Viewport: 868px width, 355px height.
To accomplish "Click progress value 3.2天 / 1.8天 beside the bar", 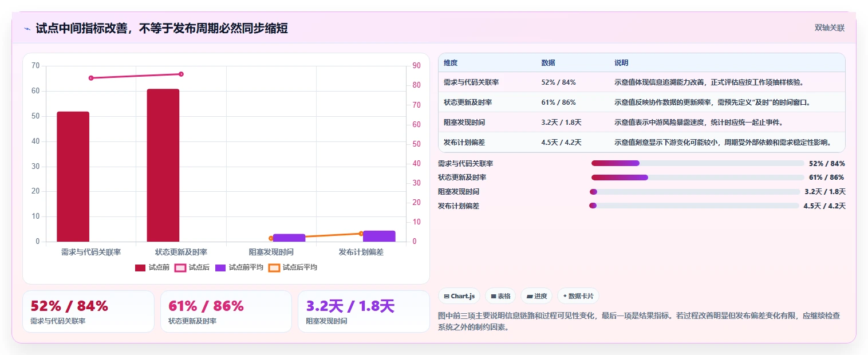I will 825,192.
